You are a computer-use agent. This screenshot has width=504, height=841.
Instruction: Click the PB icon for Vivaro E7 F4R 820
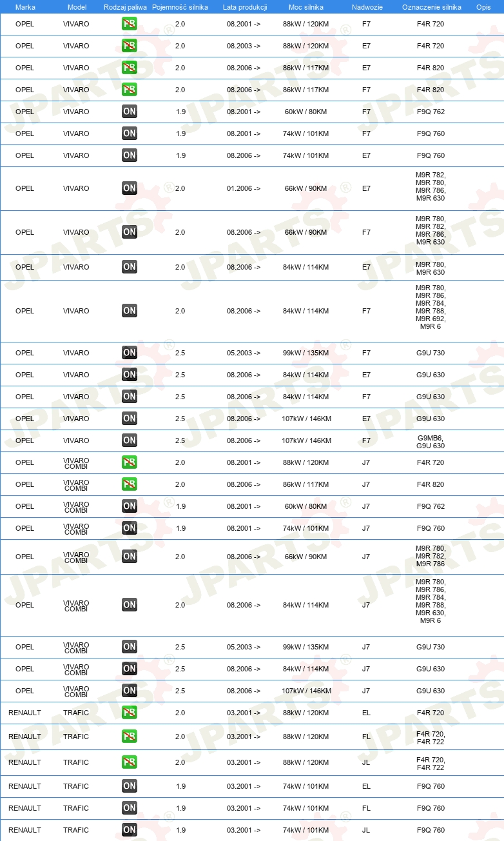coord(130,68)
